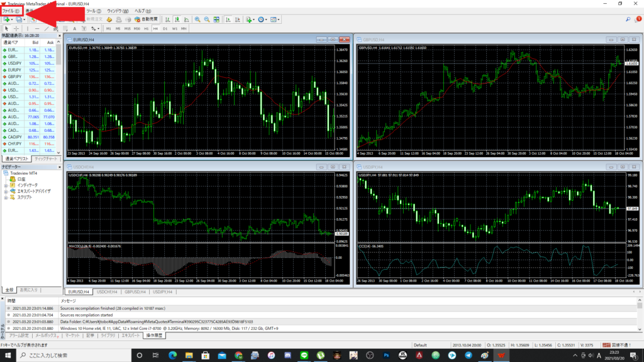Switch timeframe to D1

point(165,29)
